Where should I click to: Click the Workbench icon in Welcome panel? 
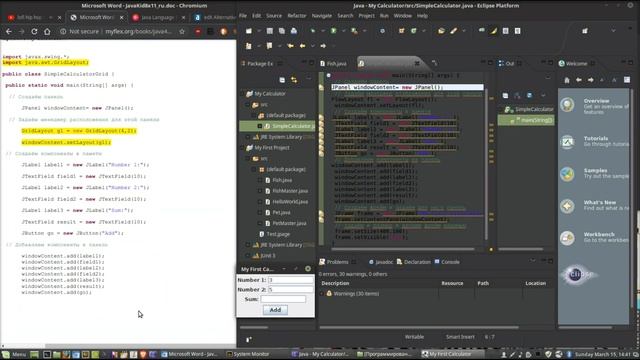tap(567, 238)
